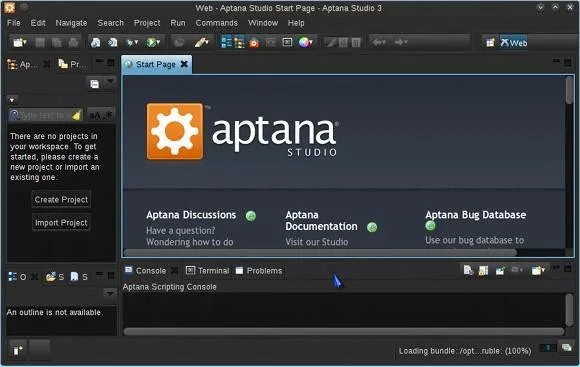Open the Aptana Bug Database link
Screen dimensions: 580x367
(x=476, y=215)
